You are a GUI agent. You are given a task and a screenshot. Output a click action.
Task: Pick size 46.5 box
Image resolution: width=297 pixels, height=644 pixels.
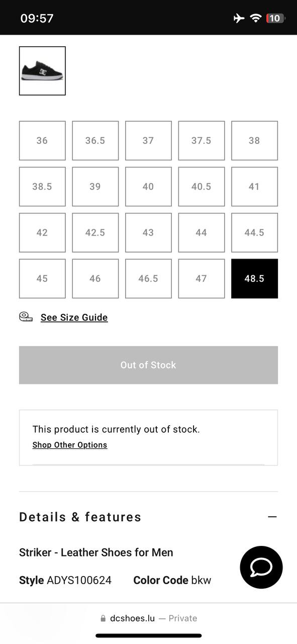[148, 279]
